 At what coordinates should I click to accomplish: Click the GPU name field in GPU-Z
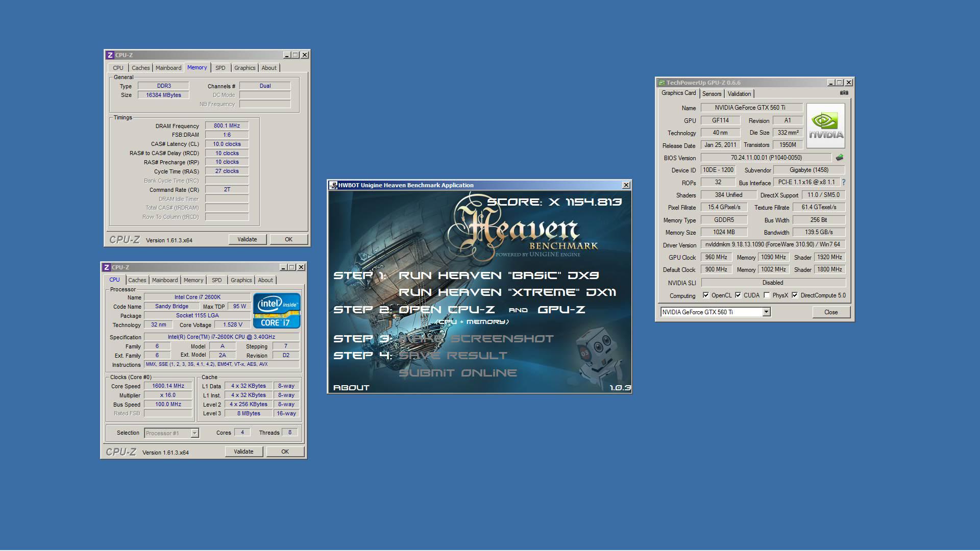[x=752, y=108]
